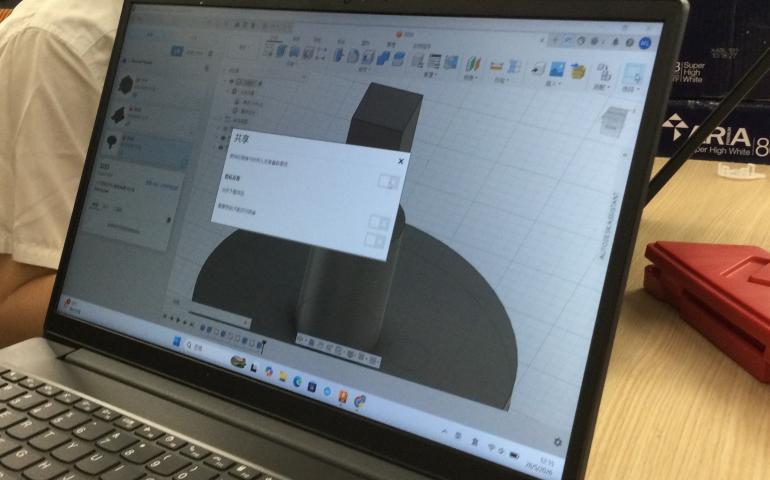Image resolution: width=770 pixels, height=480 pixels.
Task: Open File Explorer from the taskbar
Action: pos(283,376)
